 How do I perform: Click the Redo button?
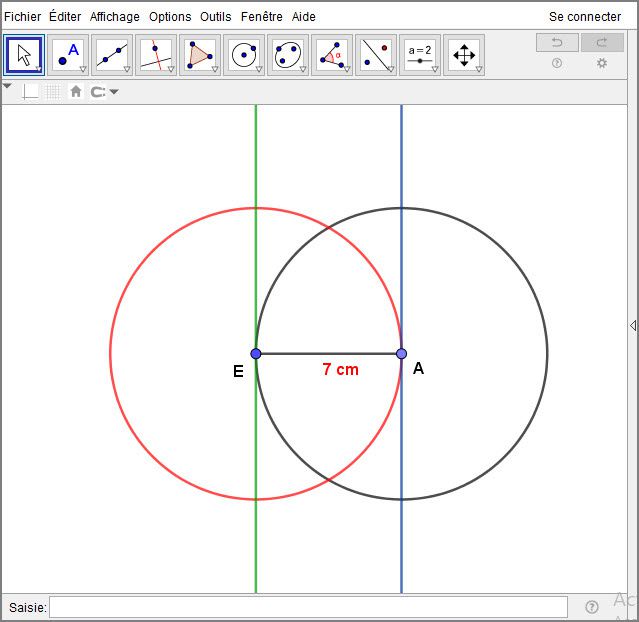(602, 42)
